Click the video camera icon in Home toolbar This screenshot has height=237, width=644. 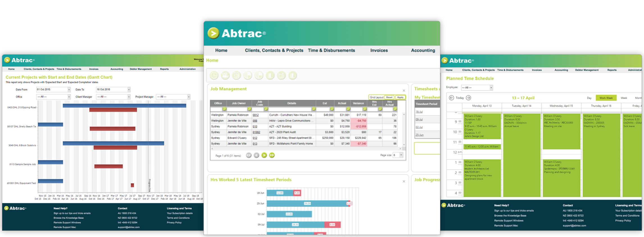click(225, 75)
